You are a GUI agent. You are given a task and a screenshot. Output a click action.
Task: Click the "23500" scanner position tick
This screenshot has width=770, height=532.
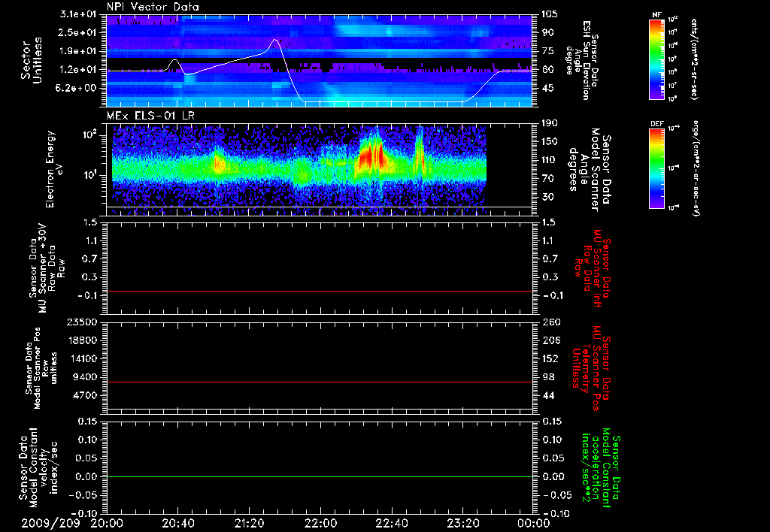(81, 322)
